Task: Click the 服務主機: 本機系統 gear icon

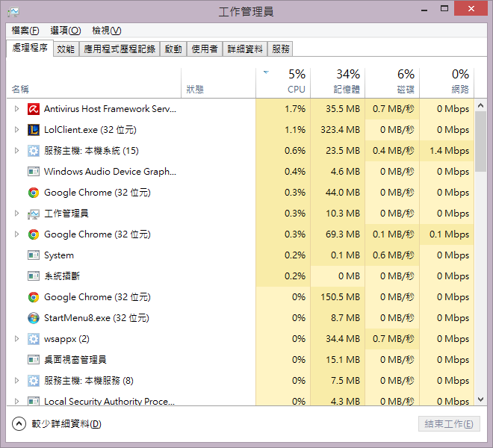Action: pyautogui.click(x=34, y=151)
